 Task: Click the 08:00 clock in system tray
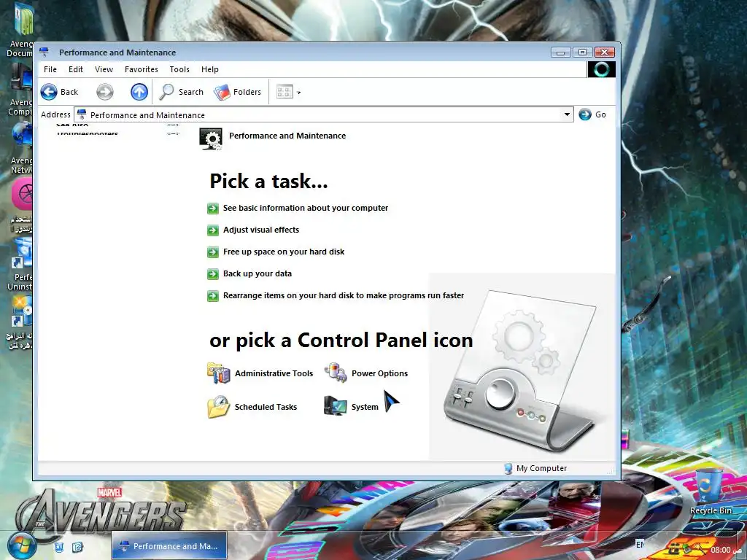point(720,550)
